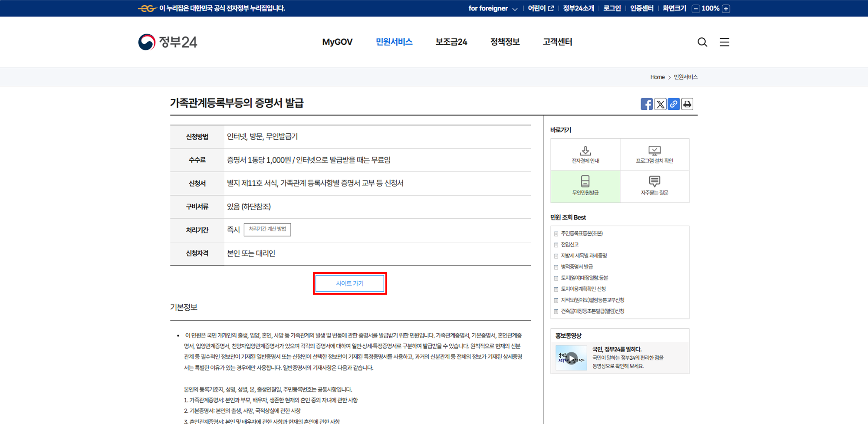Screen dimensions: 868x424
Task: Share this page on X
Action: [660, 104]
